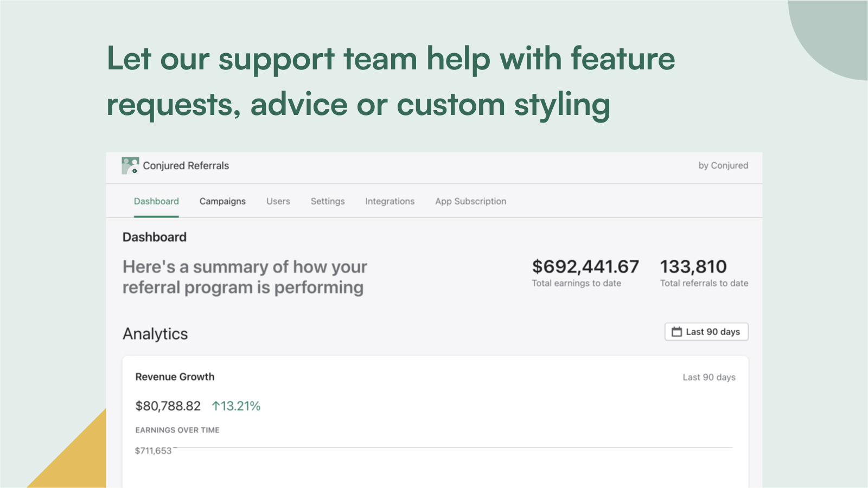Click the EARNINGS OVER TIME chart area
This screenshot has height=488, width=868.
177,430
